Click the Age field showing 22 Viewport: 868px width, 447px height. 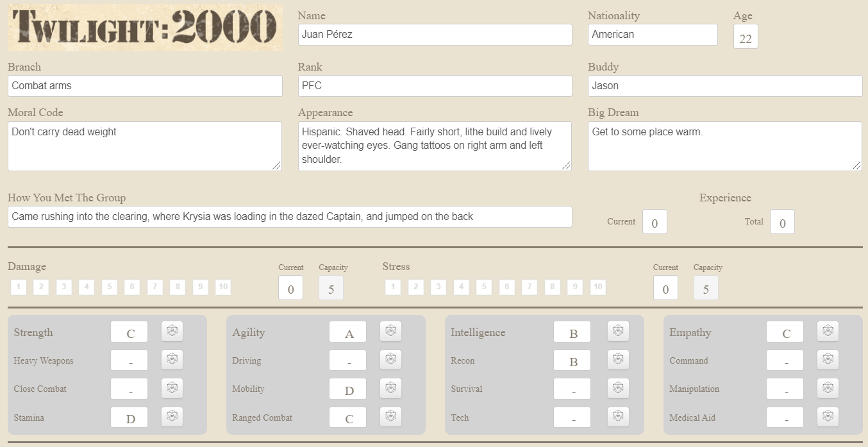click(745, 37)
